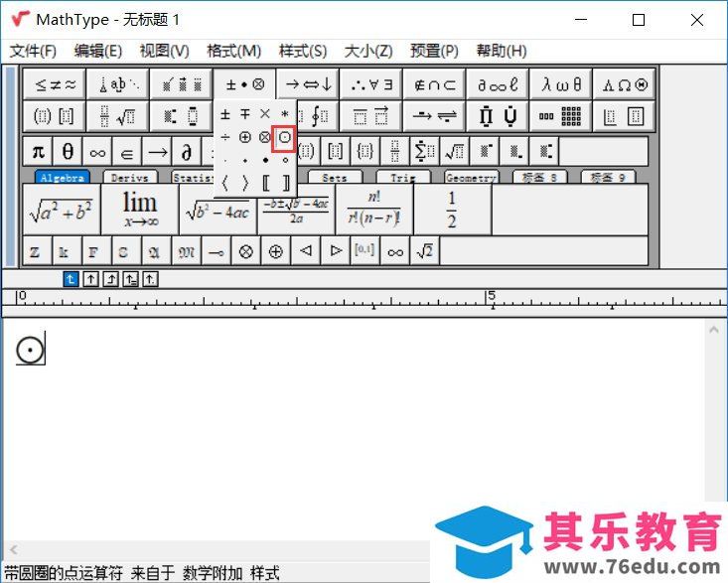Insert the minus-plus ∓ operator from popup
728x583 pixels.
click(x=245, y=114)
